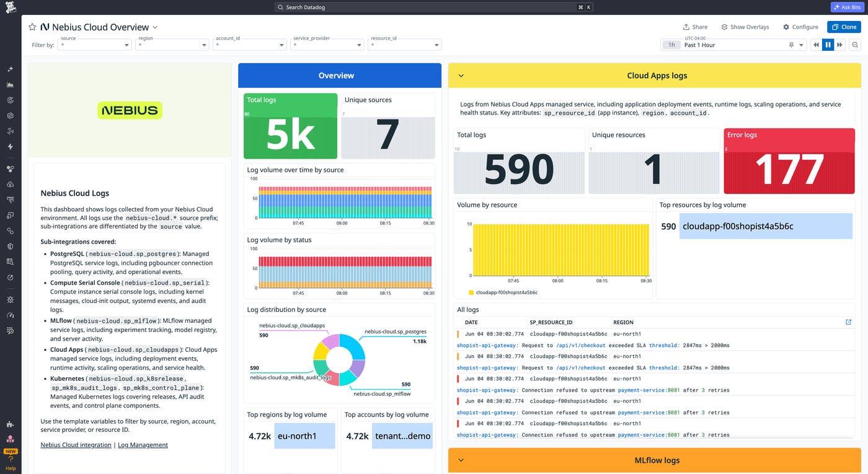868x474 pixels.
Task: Open the bug icon in the left sidebar
Action: click(11, 300)
